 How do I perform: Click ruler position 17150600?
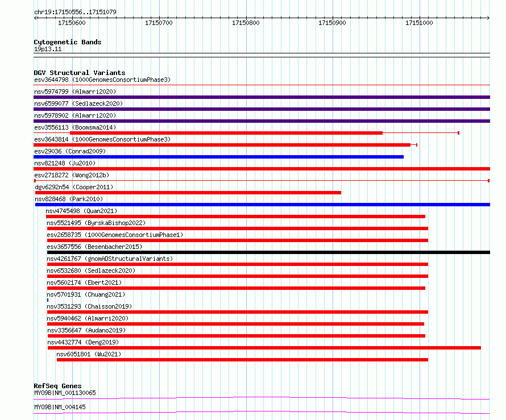(x=72, y=23)
